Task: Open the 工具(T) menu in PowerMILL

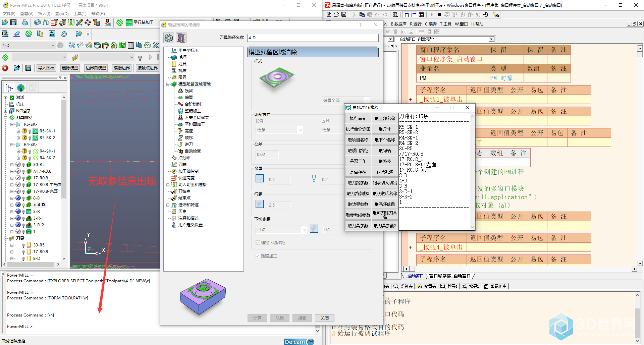Action: [80, 13]
